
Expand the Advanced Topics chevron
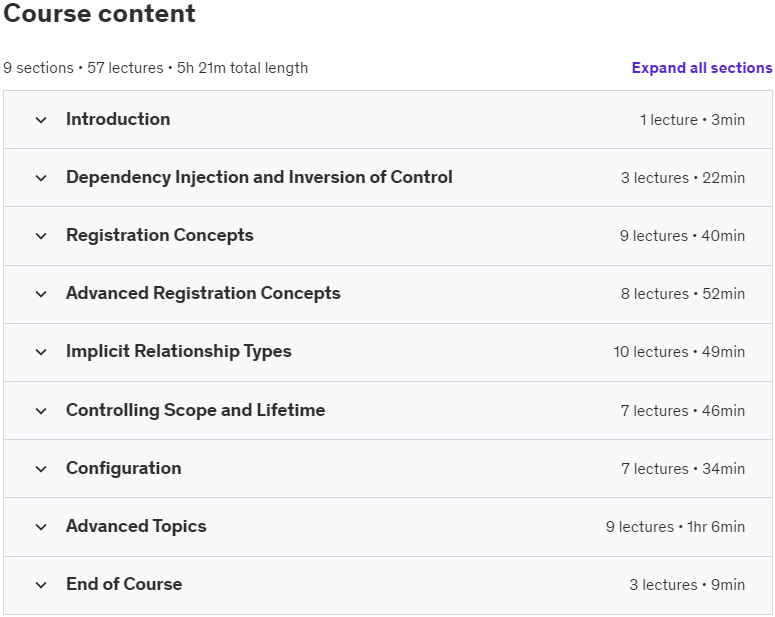41,527
